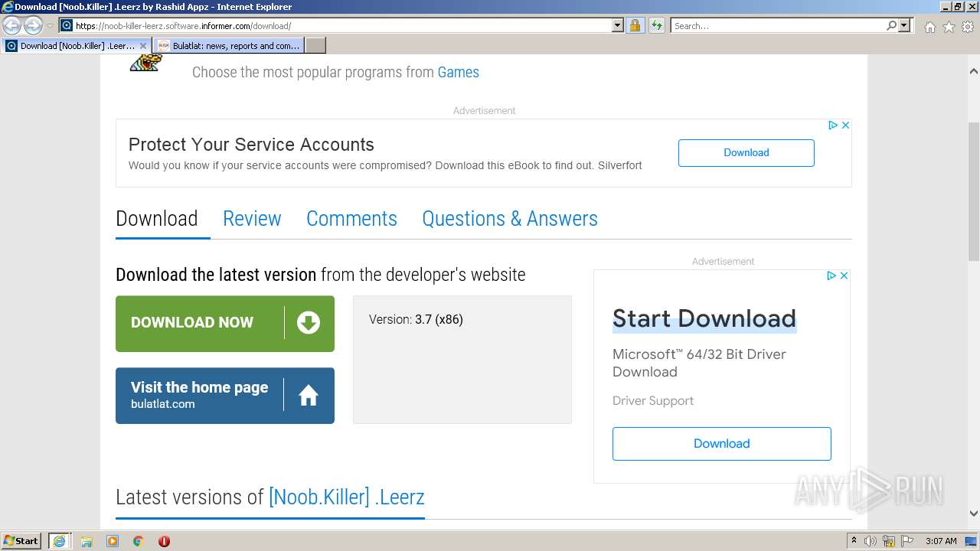
Task: Click Download button in Silverfort ad
Action: click(746, 152)
